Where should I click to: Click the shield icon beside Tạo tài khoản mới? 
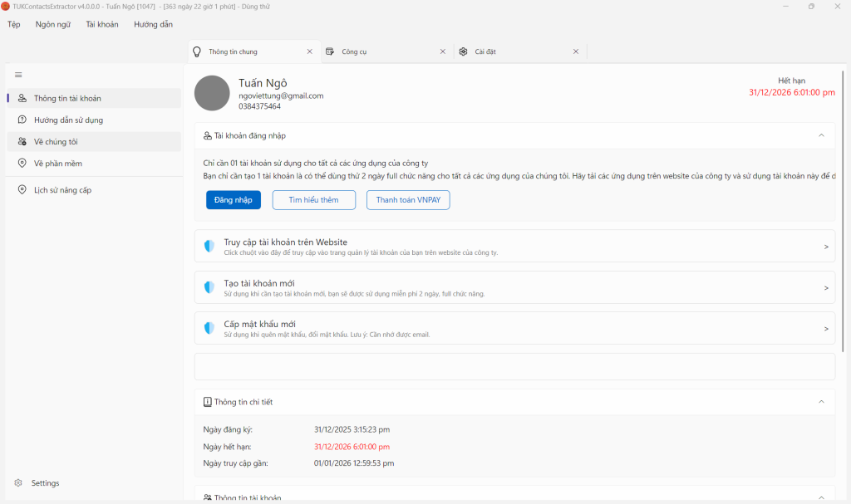point(209,287)
